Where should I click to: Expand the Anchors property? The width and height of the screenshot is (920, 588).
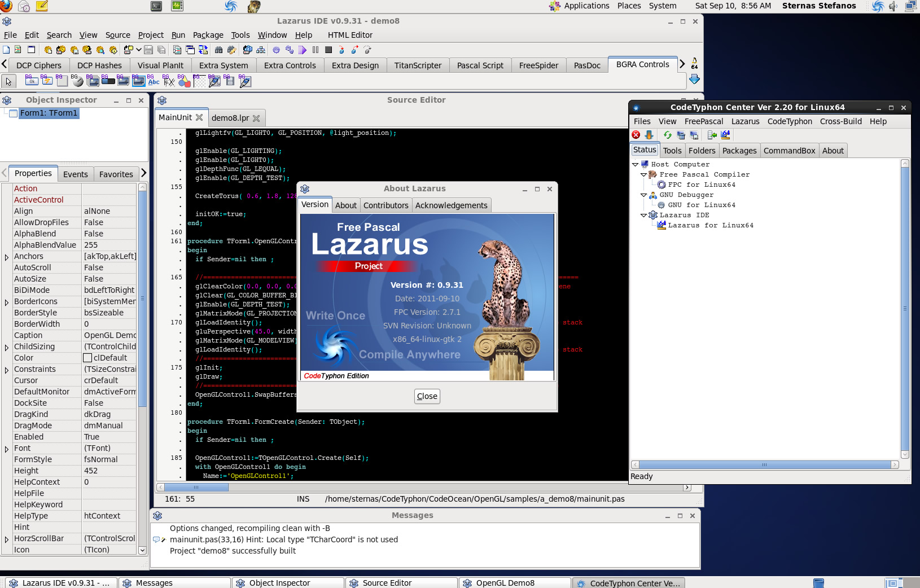pos(6,257)
